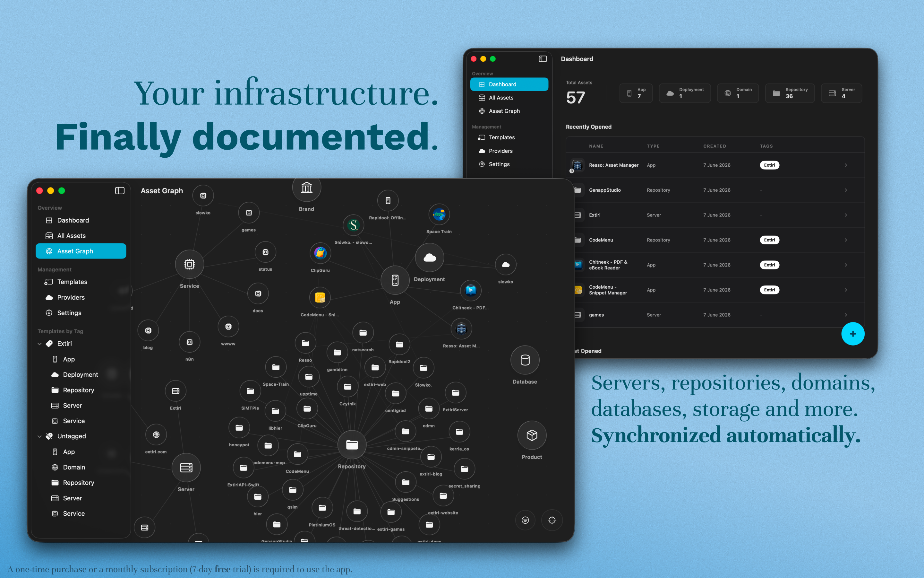
Task: Click the CodeMenu snippet app node
Action: [x=320, y=297]
